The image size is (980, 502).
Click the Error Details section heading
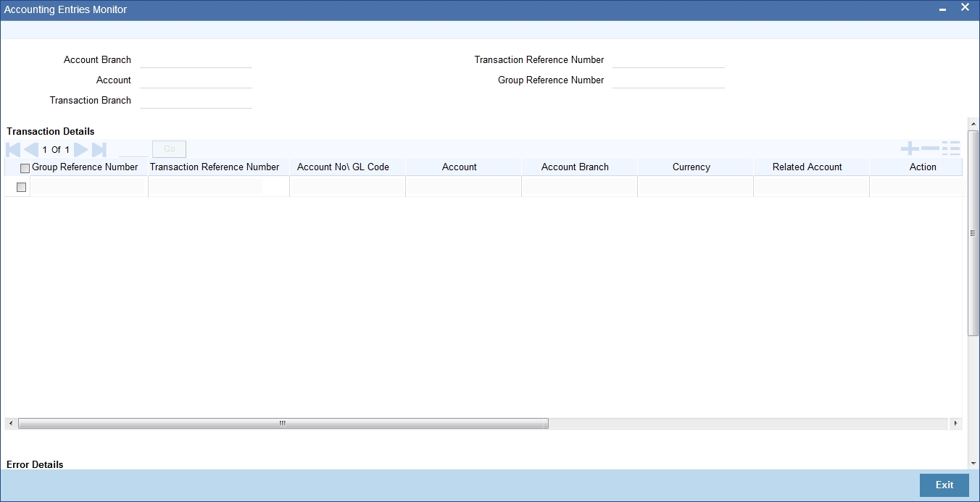tap(35, 464)
